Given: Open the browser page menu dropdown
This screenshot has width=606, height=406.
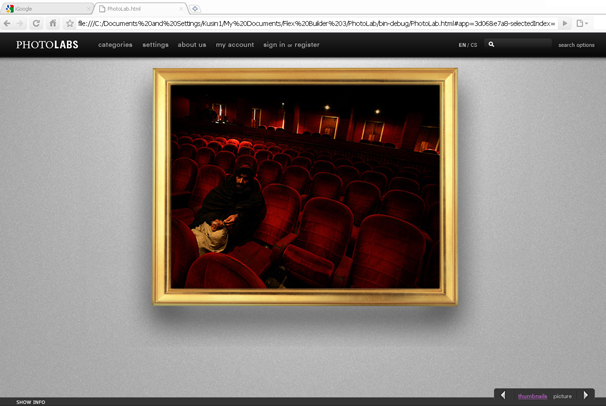Looking at the screenshot, I should (x=582, y=23).
